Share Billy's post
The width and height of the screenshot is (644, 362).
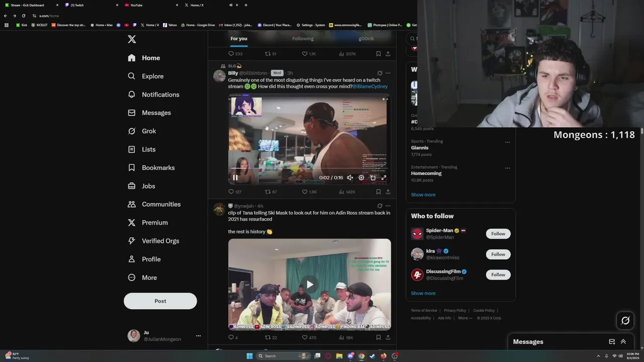point(388,192)
